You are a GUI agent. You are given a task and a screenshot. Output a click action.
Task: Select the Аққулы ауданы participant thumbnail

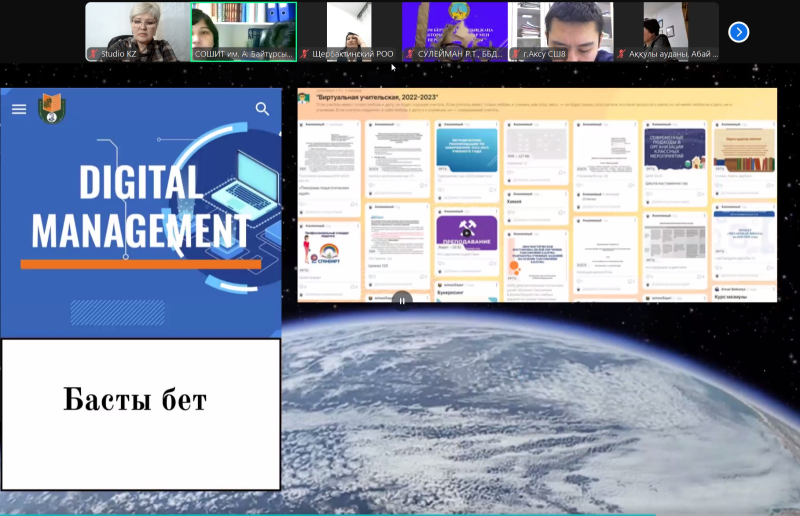(667, 26)
